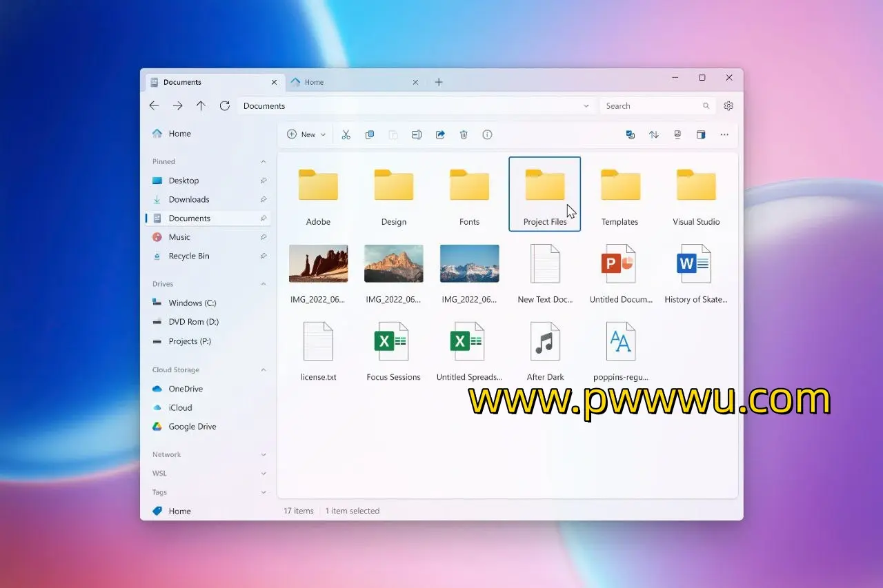Open Settings via the gear icon

pyautogui.click(x=728, y=106)
